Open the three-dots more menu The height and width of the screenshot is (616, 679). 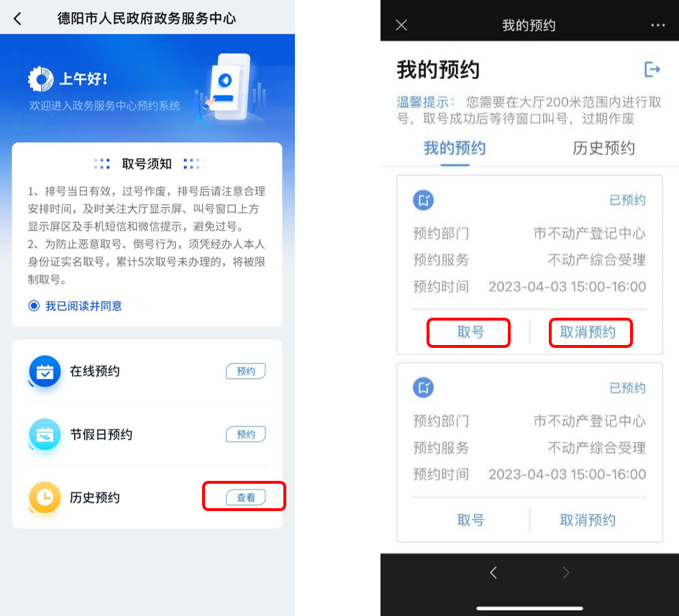point(657,25)
